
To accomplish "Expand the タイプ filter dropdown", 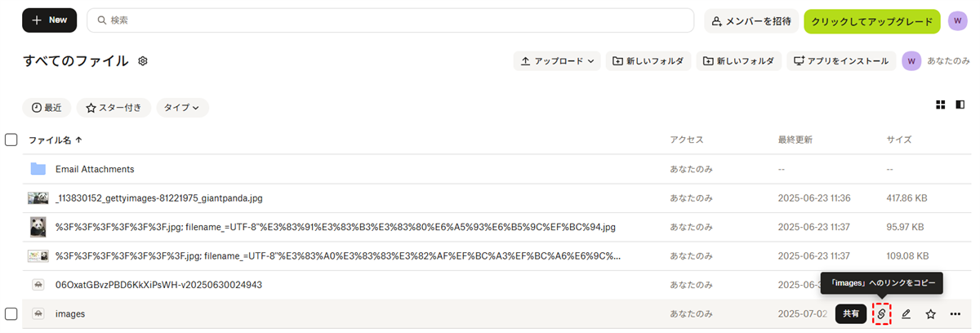I will click(x=182, y=108).
